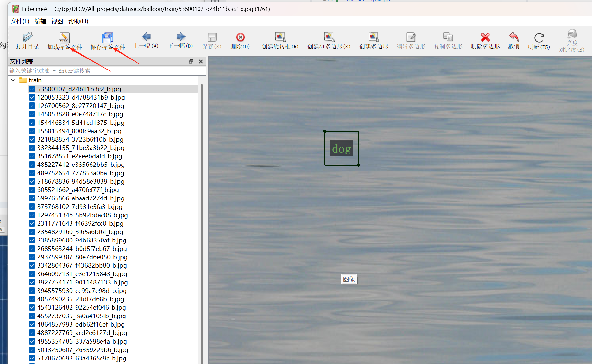Select Create Rotated Box (创建旋转框) tool
The height and width of the screenshot is (364, 592).
[x=280, y=37]
